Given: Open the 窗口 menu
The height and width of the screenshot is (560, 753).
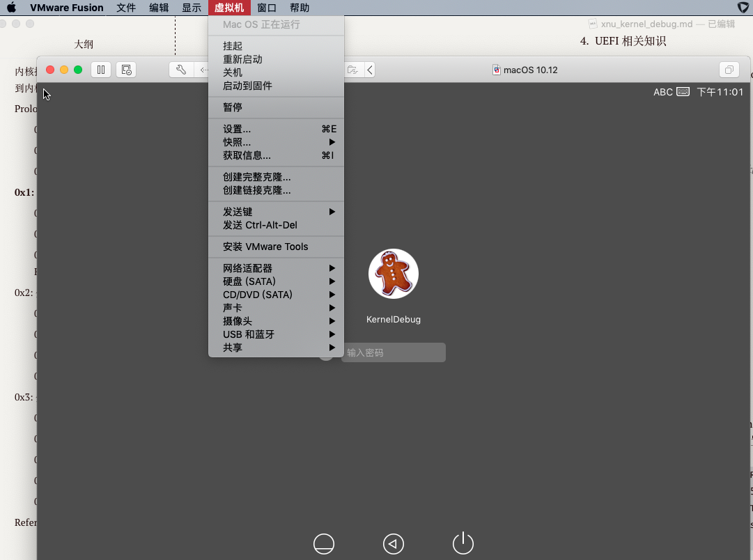Looking at the screenshot, I should tap(267, 8).
